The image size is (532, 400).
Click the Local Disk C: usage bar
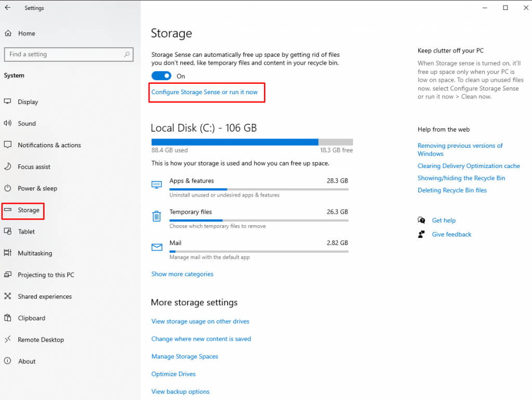(x=252, y=142)
